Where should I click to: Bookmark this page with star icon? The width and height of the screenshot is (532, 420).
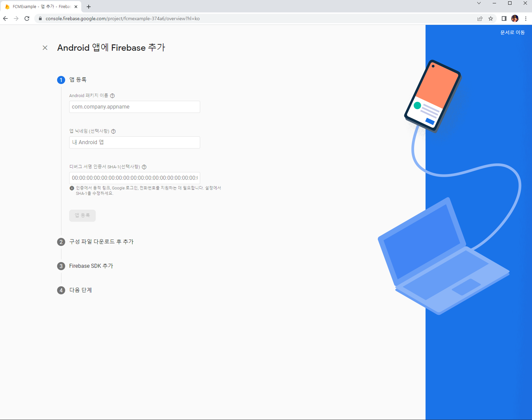[x=491, y=18]
